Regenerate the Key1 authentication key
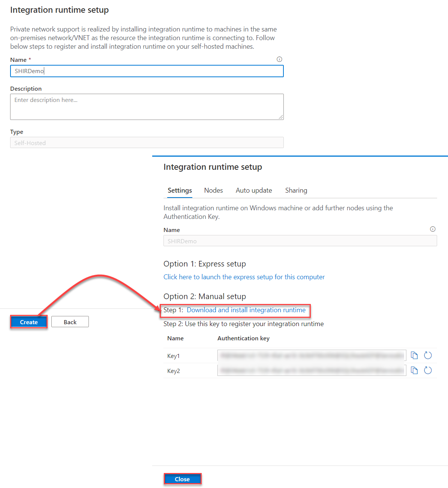This screenshot has height=488, width=448. coord(428,355)
